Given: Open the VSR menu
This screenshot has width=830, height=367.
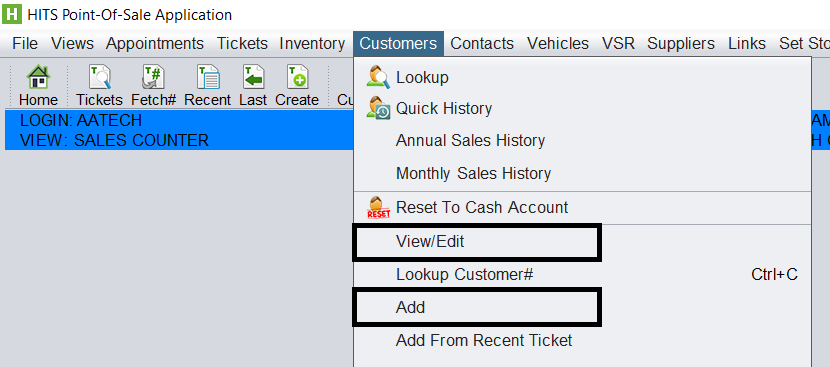Looking at the screenshot, I should click(618, 43).
